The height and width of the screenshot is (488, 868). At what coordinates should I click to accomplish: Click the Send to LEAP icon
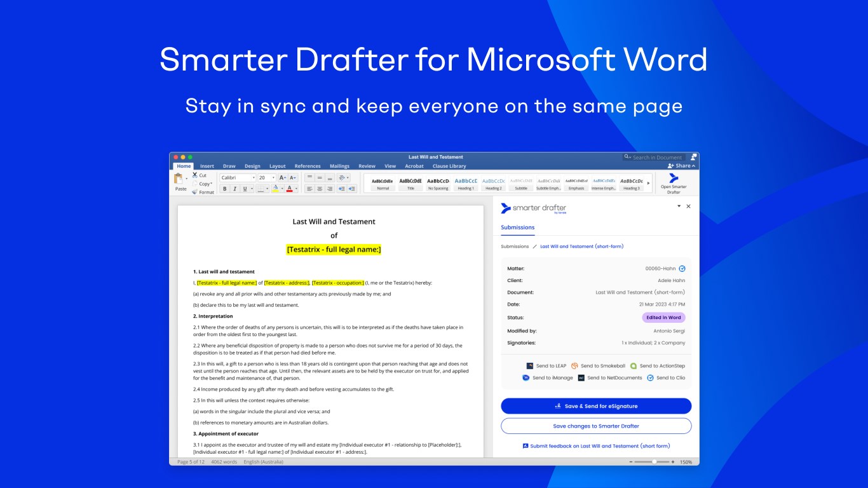click(530, 366)
